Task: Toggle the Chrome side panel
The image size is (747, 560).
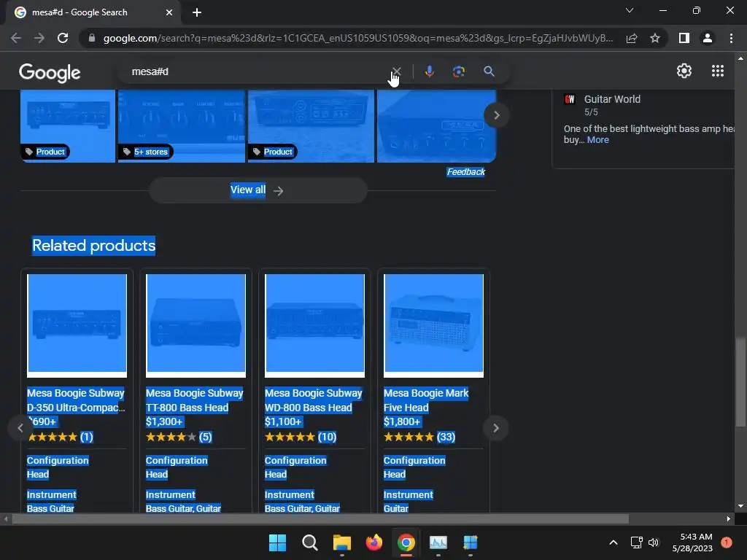Action: pyautogui.click(x=684, y=38)
